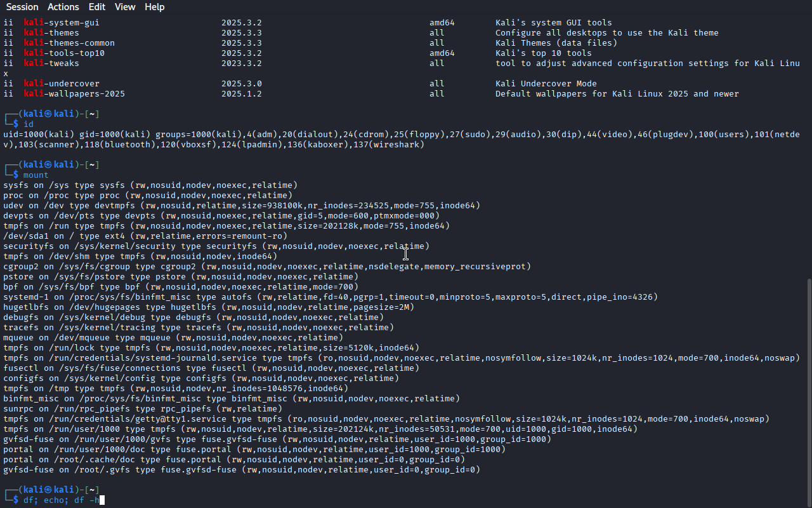Click the 'kali-tools-top10' package name
The height and width of the screenshot is (508, 812).
[x=64, y=53]
